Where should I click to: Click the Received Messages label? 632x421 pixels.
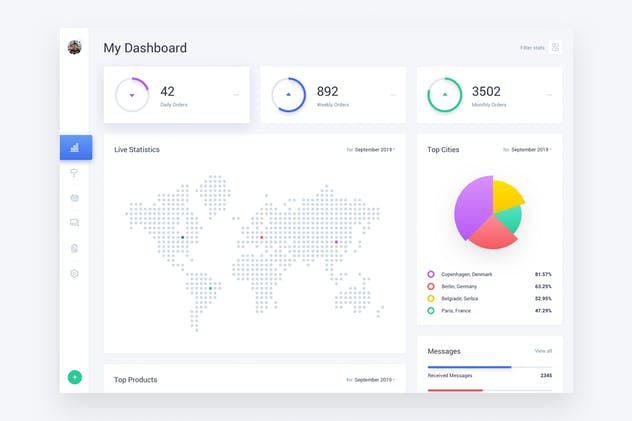tap(450, 375)
